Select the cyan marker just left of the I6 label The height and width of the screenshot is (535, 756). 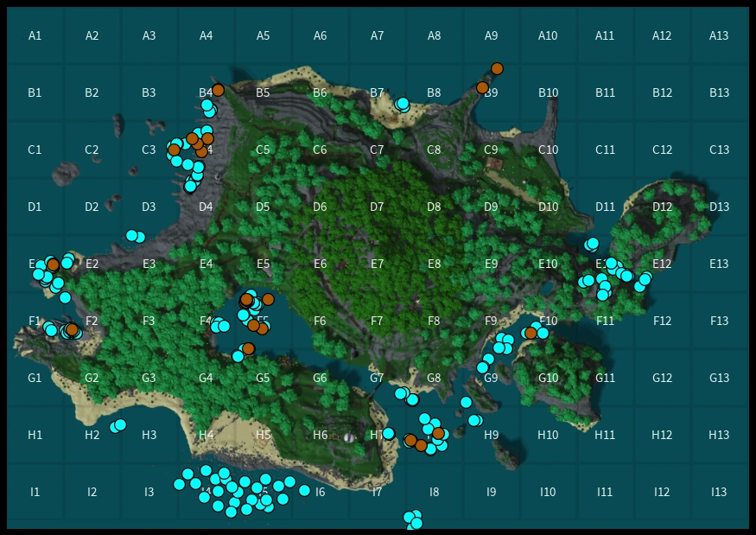[304, 490]
